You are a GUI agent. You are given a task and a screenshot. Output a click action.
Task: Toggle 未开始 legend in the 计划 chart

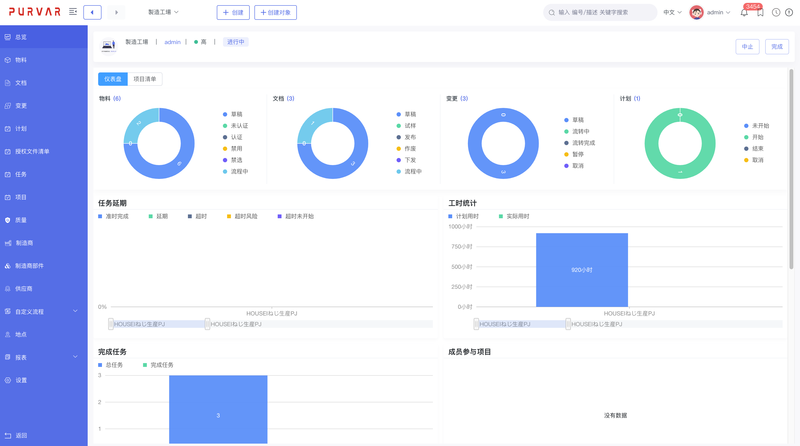(757, 126)
